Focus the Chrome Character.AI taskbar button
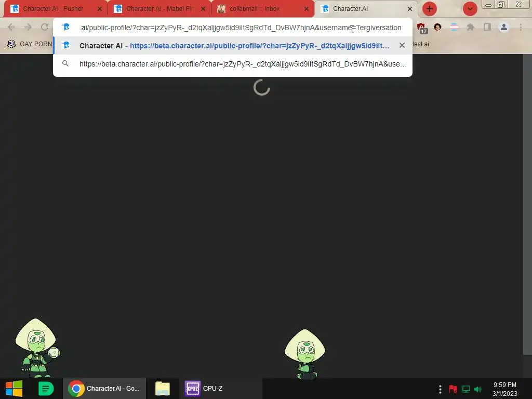532x399 pixels. pos(104,389)
